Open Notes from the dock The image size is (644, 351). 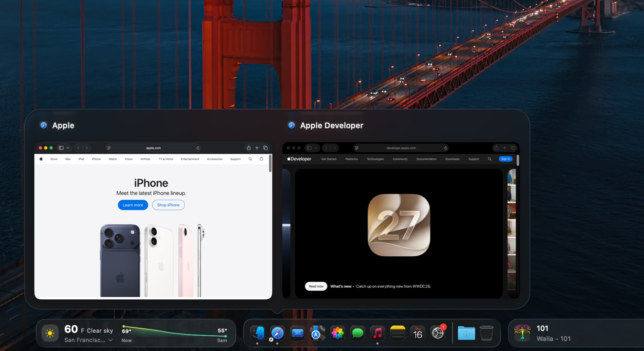398,333
